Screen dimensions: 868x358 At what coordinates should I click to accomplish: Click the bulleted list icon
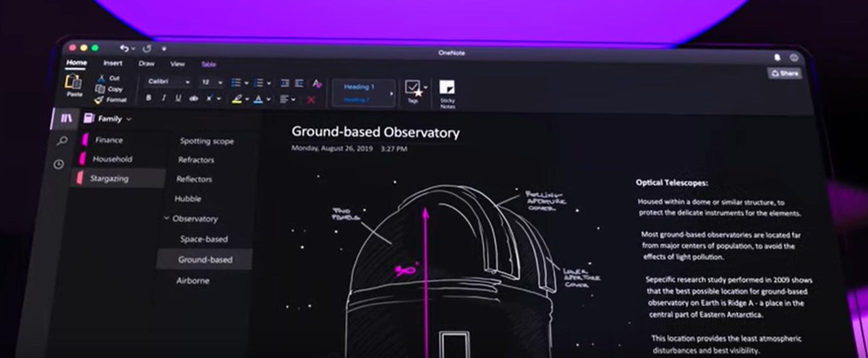(236, 82)
